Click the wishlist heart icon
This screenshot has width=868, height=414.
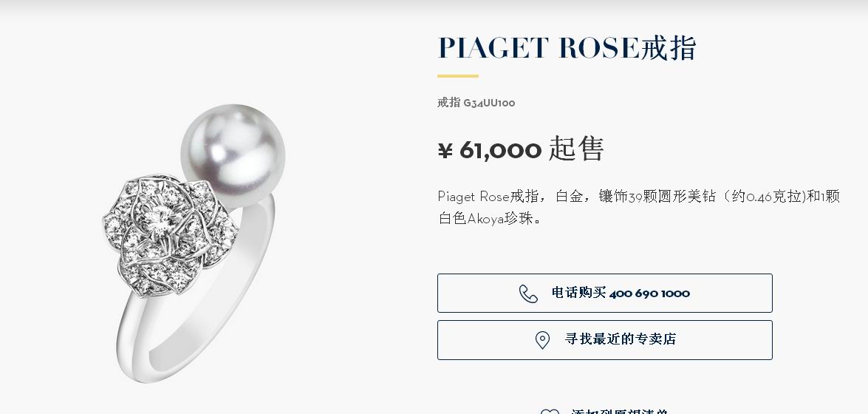[550, 412]
